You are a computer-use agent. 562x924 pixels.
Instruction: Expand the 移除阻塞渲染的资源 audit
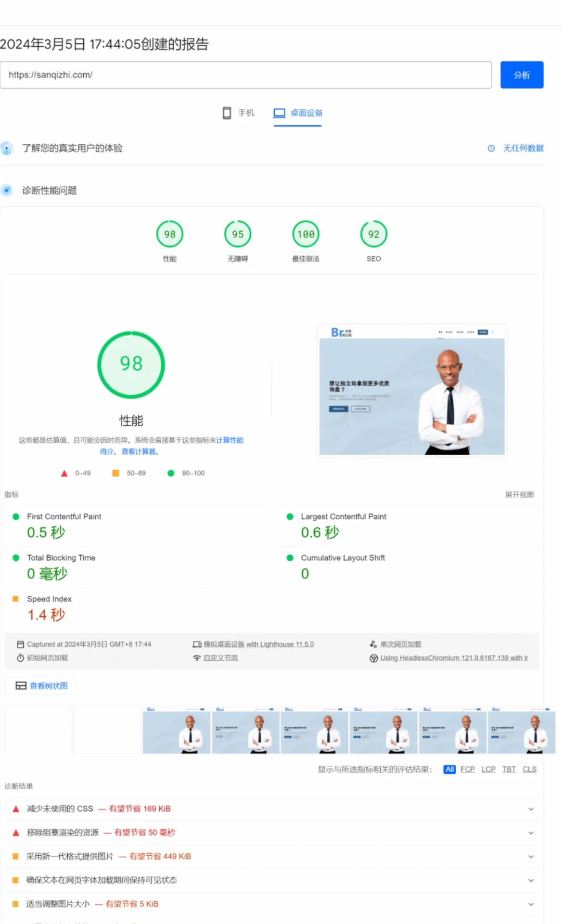click(x=531, y=833)
